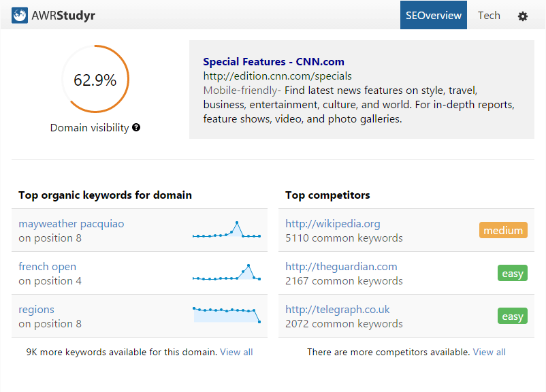Click the Mobile-friendly snippet description text
The width and height of the screenshot is (546, 392).
[x=359, y=104]
